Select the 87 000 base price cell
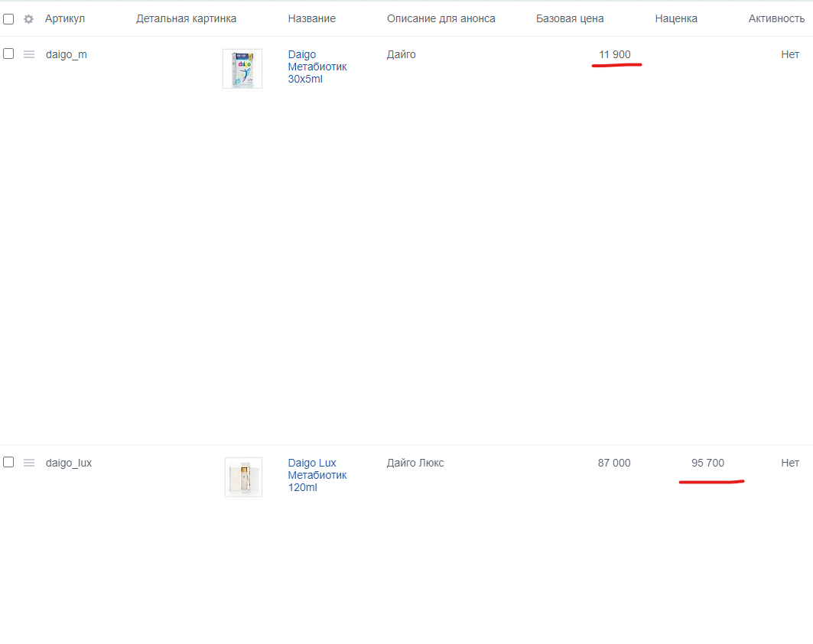The width and height of the screenshot is (813, 644). (x=614, y=463)
